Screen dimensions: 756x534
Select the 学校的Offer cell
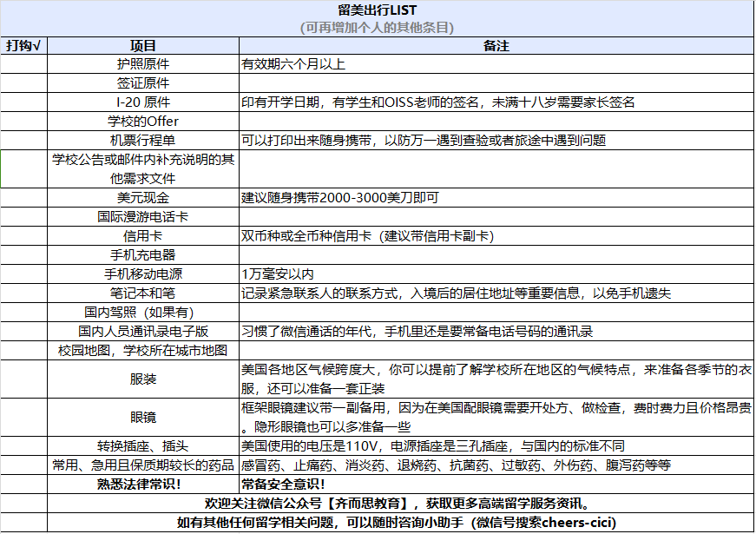pyautogui.click(x=143, y=121)
